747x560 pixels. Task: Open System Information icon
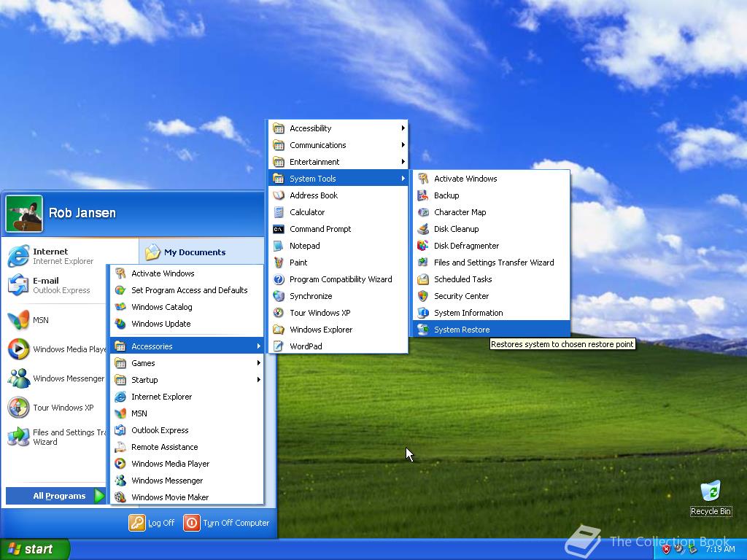(x=422, y=312)
